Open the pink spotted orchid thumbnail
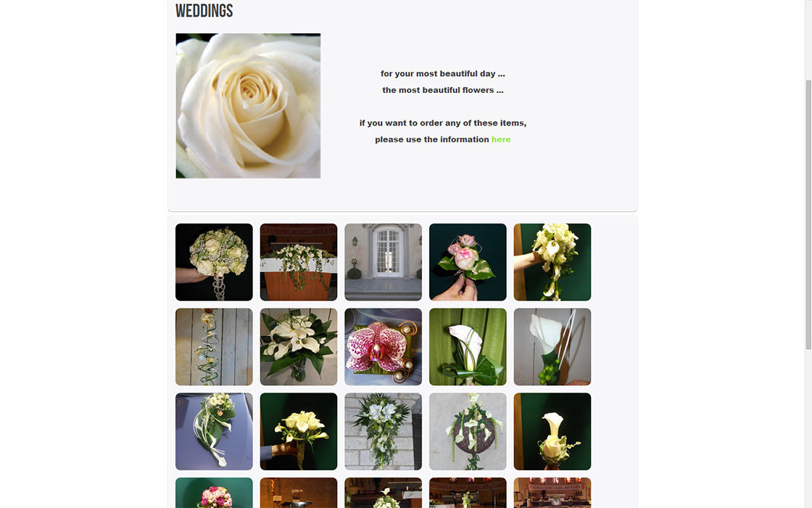 click(x=384, y=347)
